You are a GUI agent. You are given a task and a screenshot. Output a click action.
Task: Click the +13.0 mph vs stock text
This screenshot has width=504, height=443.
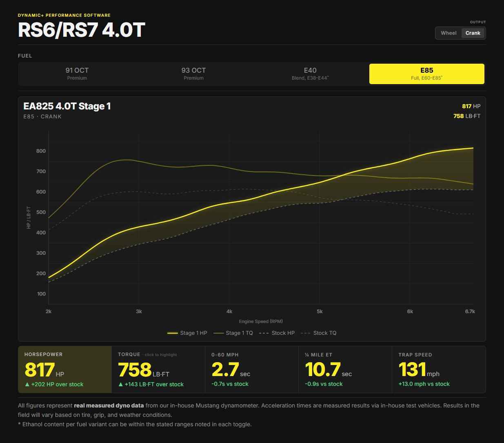coord(424,384)
